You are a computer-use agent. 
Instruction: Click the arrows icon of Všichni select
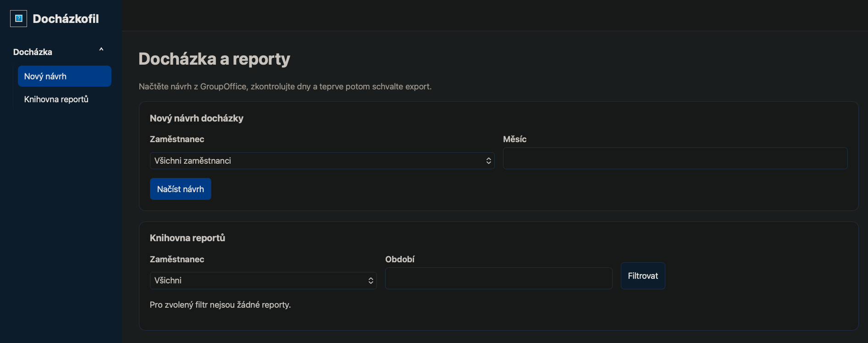coord(370,281)
